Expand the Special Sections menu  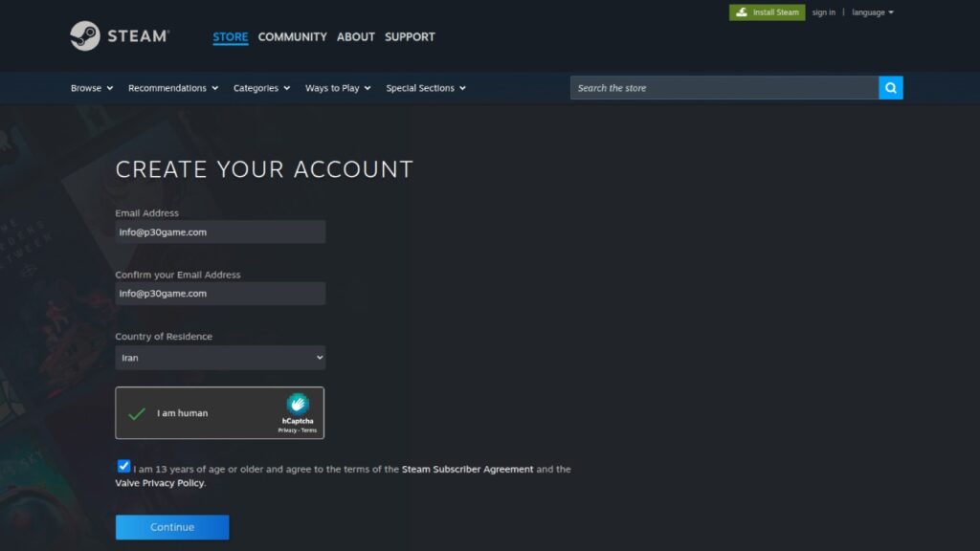[x=426, y=88]
